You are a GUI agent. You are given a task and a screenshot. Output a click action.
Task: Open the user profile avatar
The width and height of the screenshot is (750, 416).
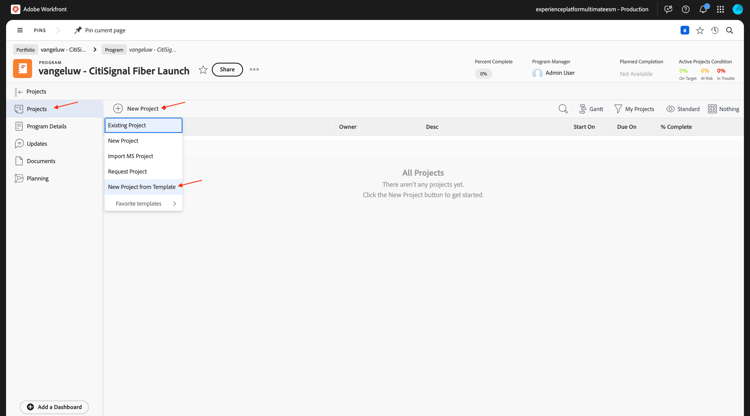point(738,9)
